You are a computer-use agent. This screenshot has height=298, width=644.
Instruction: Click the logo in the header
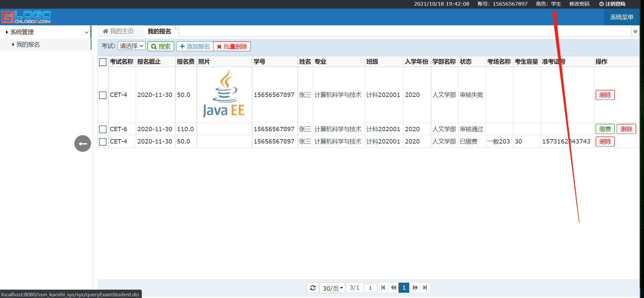(x=26, y=17)
